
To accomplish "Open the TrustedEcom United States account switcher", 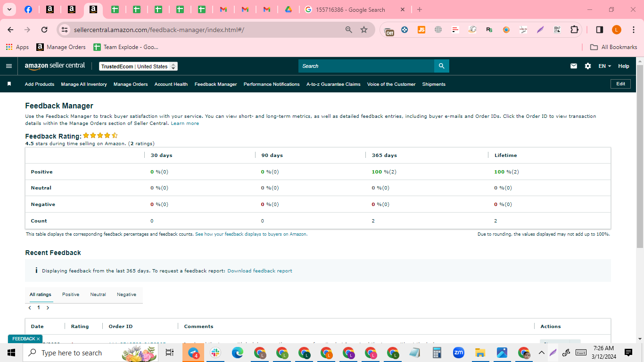I will [x=139, y=66].
